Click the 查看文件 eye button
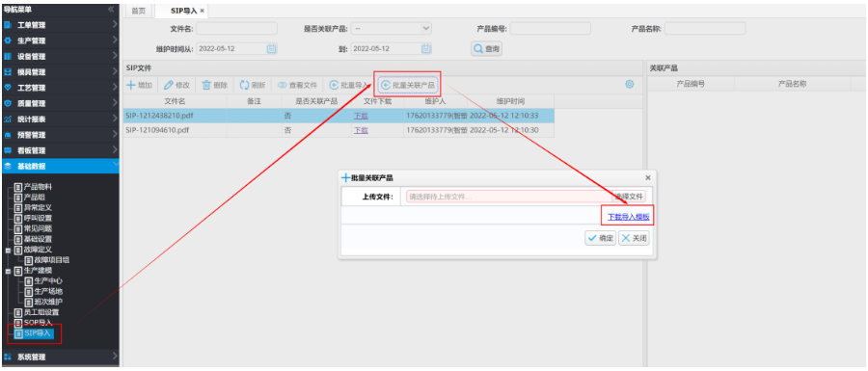Screen dimensions: 868x371 pos(297,85)
